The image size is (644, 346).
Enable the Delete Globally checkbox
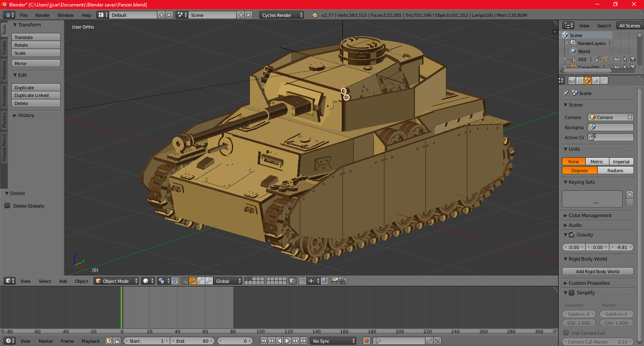pyautogui.click(x=7, y=206)
